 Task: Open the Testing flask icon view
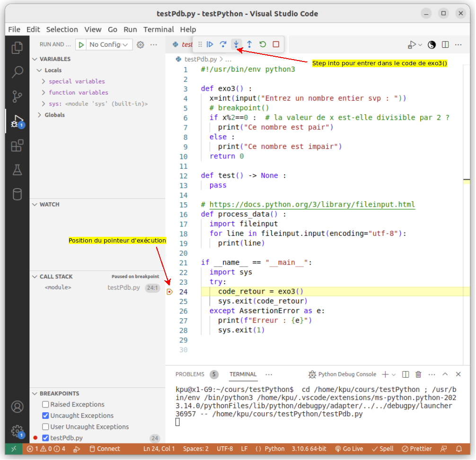[x=17, y=170]
